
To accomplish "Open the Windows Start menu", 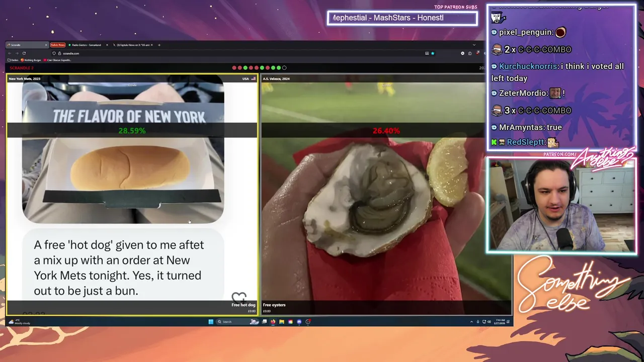I will [x=211, y=322].
